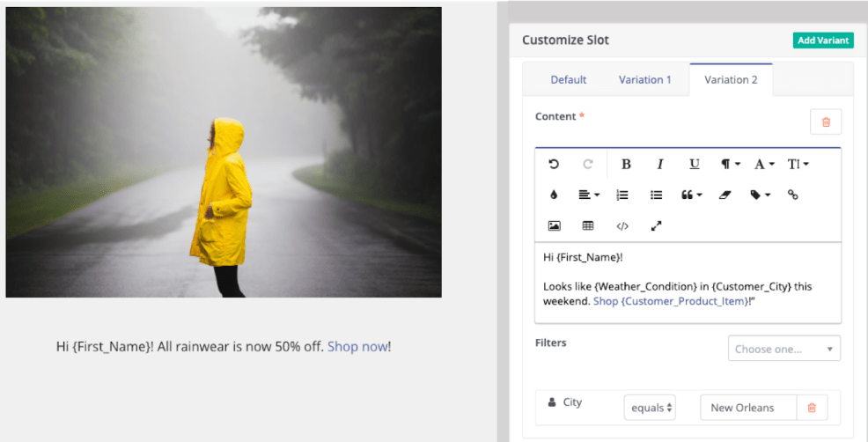
Task: Toggle bold formatting
Action: pos(626,164)
